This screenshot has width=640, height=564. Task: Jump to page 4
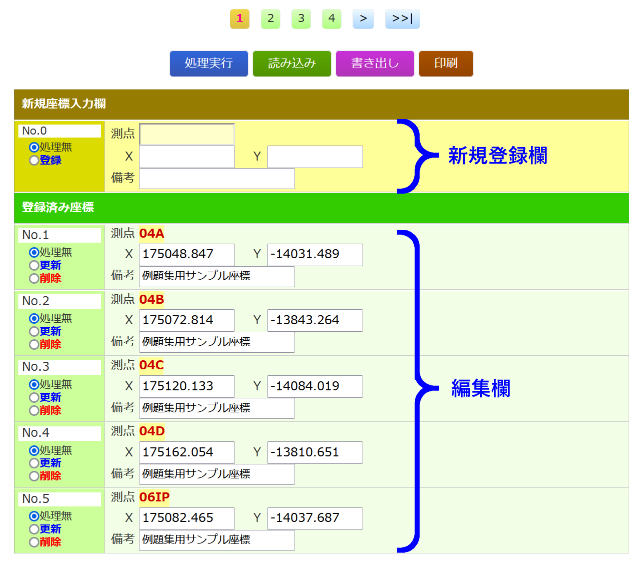click(x=332, y=18)
